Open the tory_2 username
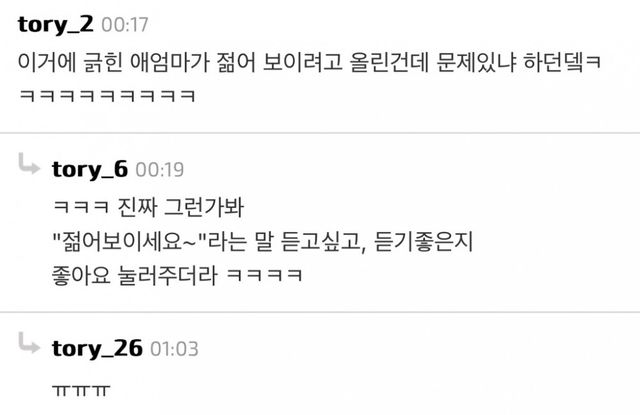Image resolution: width=640 pixels, height=415 pixels. (x=56, y=24)
